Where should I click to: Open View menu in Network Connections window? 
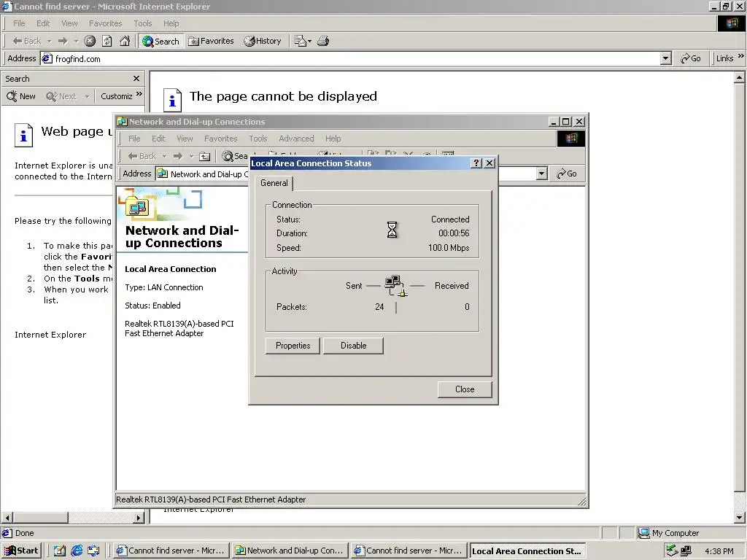click(x=185, y=139)
